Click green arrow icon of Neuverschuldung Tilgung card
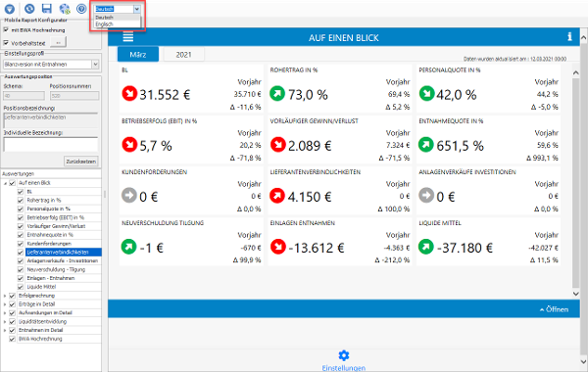The width and height of the screenshot is (588, 372). [x=128, y=247]
